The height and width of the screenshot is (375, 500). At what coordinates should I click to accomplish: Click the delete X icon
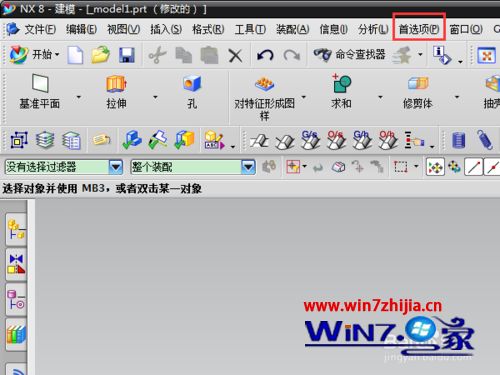236,56
